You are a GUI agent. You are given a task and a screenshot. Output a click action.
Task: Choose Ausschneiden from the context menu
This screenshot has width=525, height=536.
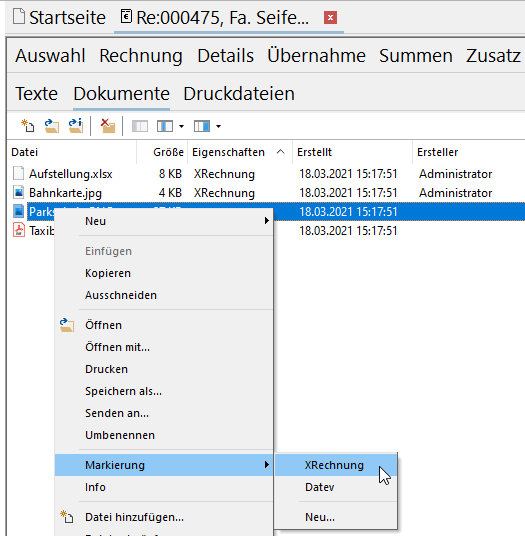pyautogui.click(x=164, y=295)
